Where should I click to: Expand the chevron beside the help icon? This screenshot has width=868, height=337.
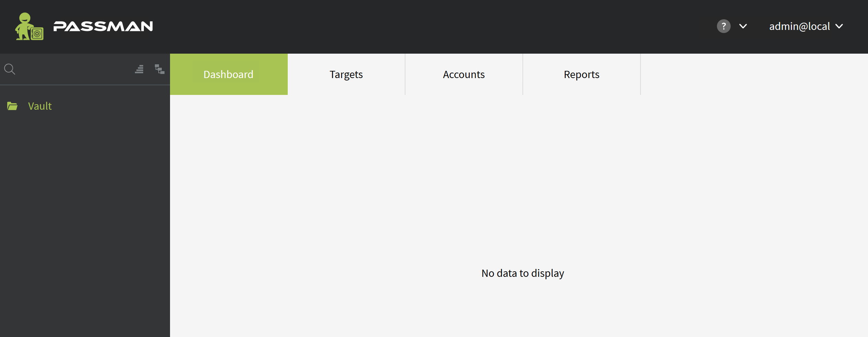coord(743,26)
